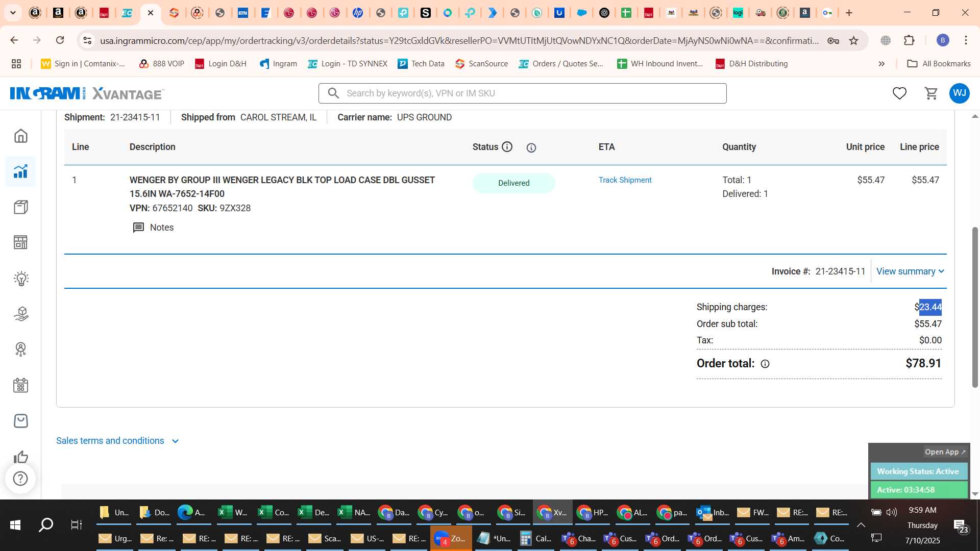Click the Status info icon

(x=507, y=147)
